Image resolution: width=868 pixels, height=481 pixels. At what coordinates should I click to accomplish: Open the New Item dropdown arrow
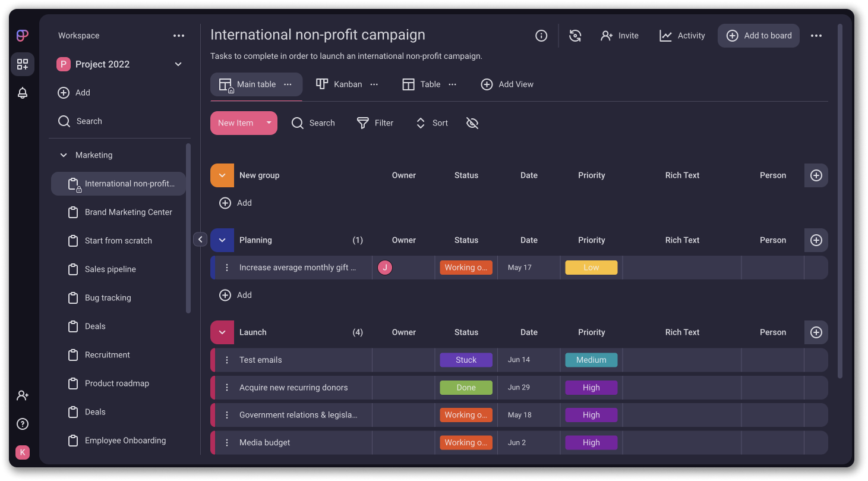(269, 122)
